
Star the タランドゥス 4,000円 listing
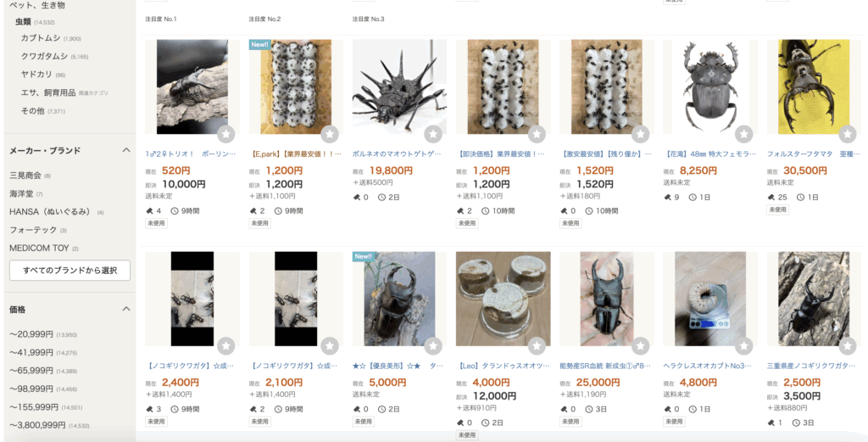point(537,346)
